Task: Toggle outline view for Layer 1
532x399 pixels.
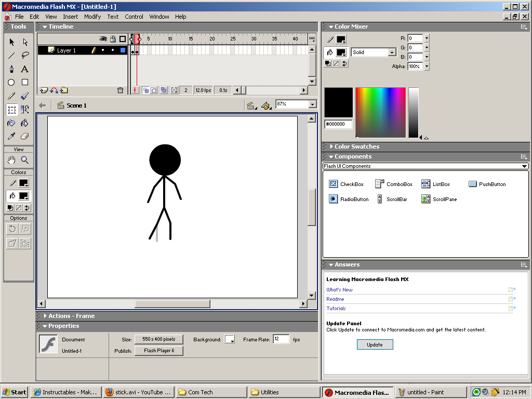Action: [x=123, y=50]
